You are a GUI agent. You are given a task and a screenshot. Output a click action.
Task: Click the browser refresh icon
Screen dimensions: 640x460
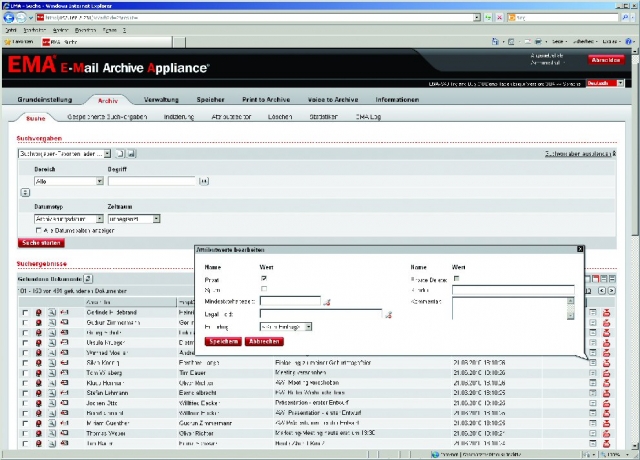click(x=488, y=18)
